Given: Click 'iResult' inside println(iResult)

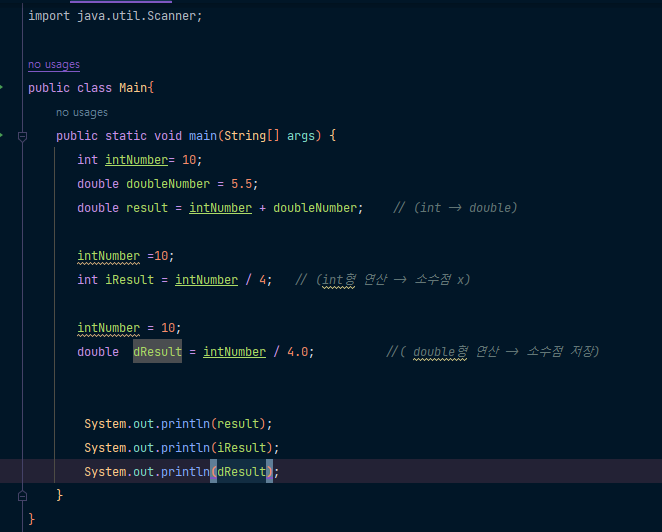Looking at the screenshot, I should coord(241,448).
